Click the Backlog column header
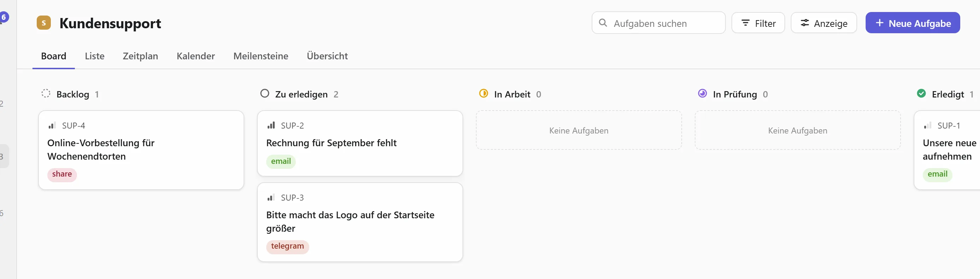Image resolution: width=980 pixels, height=279 pixels. pos(73,94)
